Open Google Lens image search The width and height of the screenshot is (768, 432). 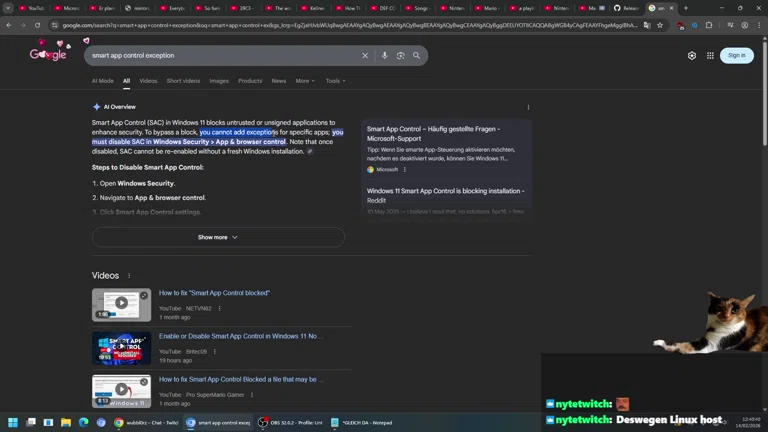click(400, 56)
